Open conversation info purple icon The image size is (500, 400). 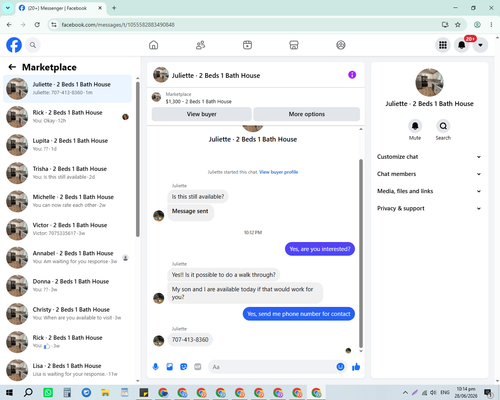pos(352,75)
